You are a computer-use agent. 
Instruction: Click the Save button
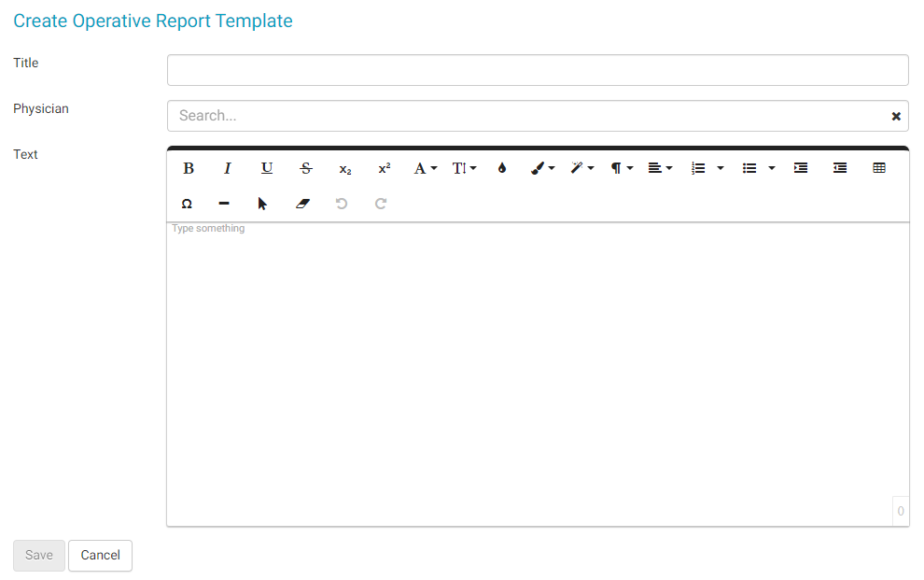tap(39, 555)
